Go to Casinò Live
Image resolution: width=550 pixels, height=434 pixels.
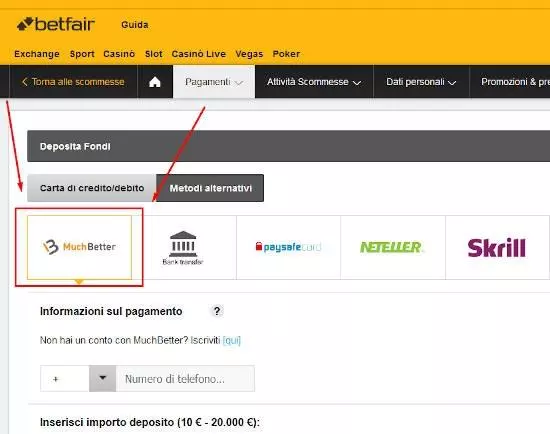pyautogui.click(x=199, y=54)
